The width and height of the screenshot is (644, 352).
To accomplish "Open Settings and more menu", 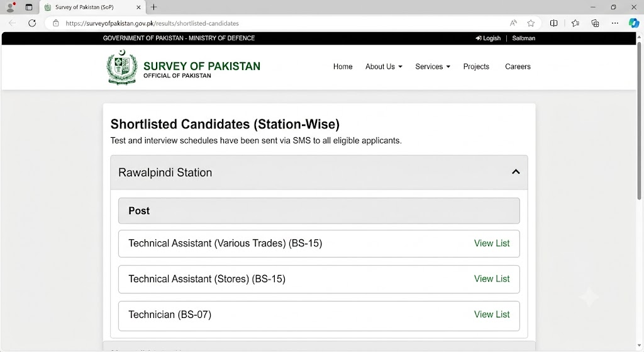I will pyautogui.click(x=615, y=23).
